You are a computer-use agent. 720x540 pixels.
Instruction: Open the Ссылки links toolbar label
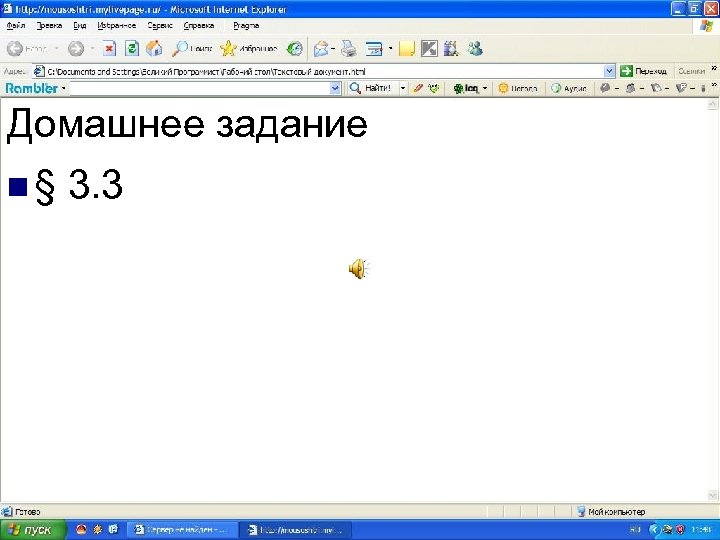691,71
